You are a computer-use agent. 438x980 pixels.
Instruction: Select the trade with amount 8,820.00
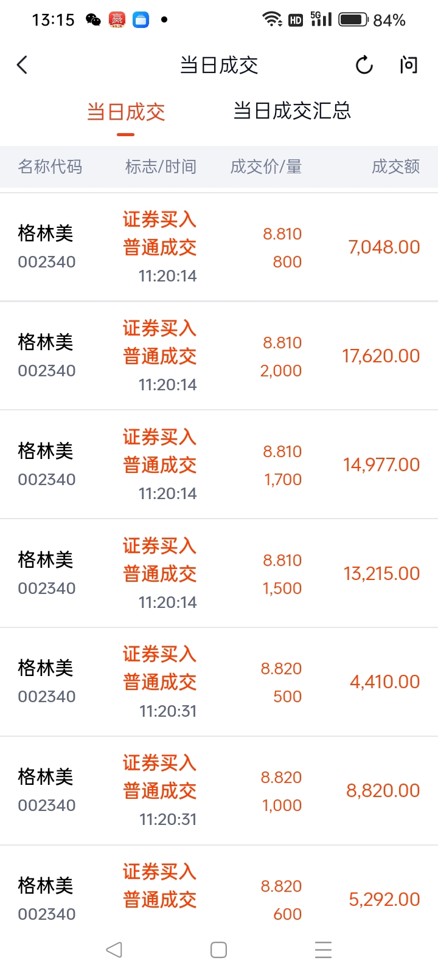tap(219, 791)
